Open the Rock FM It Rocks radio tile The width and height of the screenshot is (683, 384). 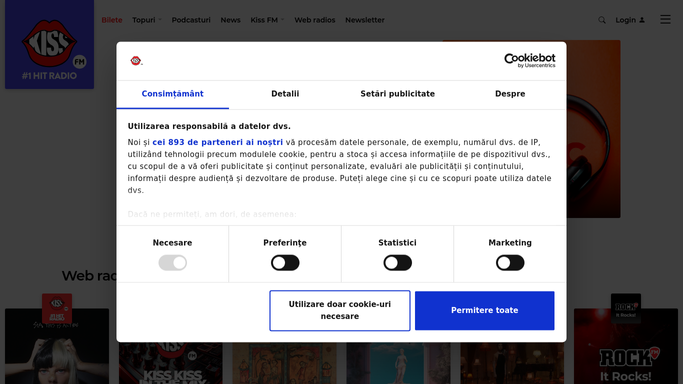coord(626,346)
